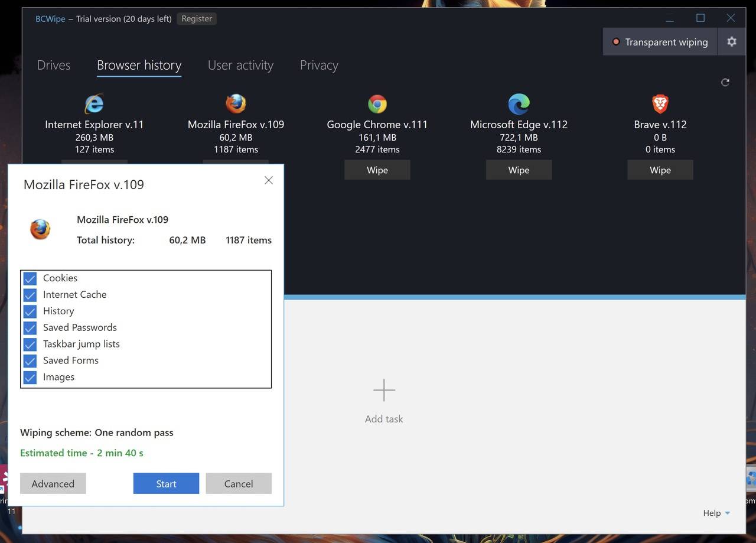The height and width of the screenshot is (543, 756).
Task: Uncheck the Saved Forms checkbox
Action: 30,361
